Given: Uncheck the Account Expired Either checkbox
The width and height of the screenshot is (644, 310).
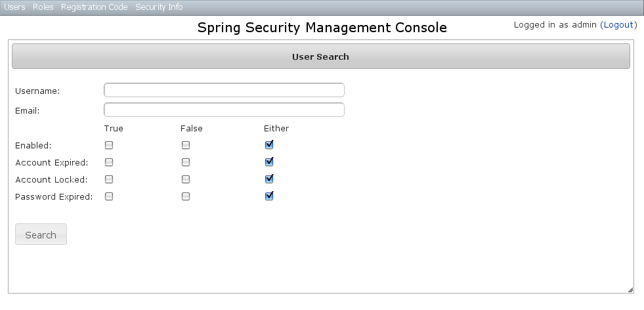Looking at the screenshot, I should pyautogui.click(x=269, y=162).
